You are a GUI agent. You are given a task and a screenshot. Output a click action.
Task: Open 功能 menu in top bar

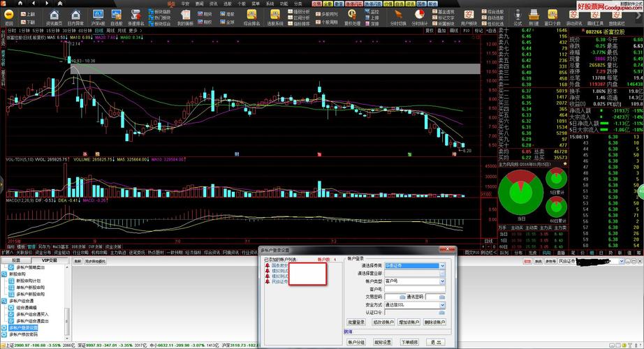[284, 3]
